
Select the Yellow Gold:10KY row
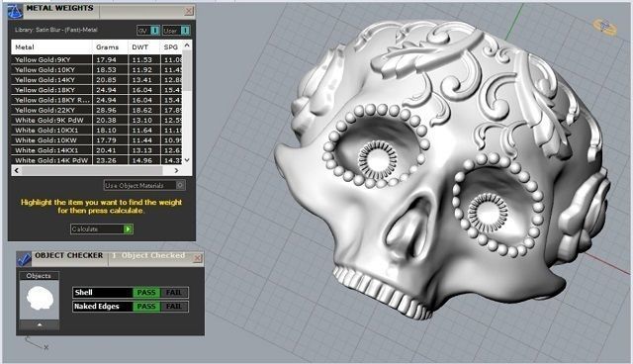point(97,70)
